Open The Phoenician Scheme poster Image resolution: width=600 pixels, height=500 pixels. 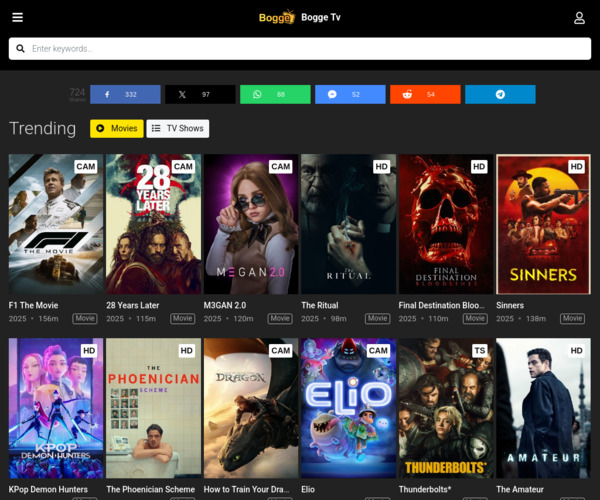pyautogui.click(x=153, y=408)
